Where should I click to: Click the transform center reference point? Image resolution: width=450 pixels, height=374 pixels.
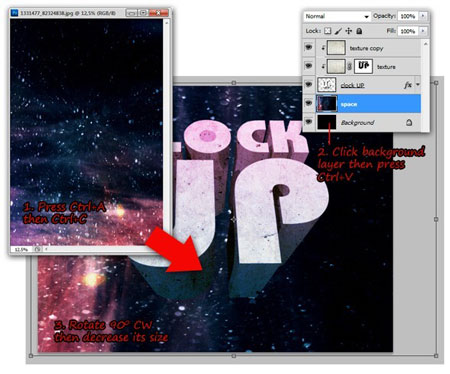coord(234,219)
